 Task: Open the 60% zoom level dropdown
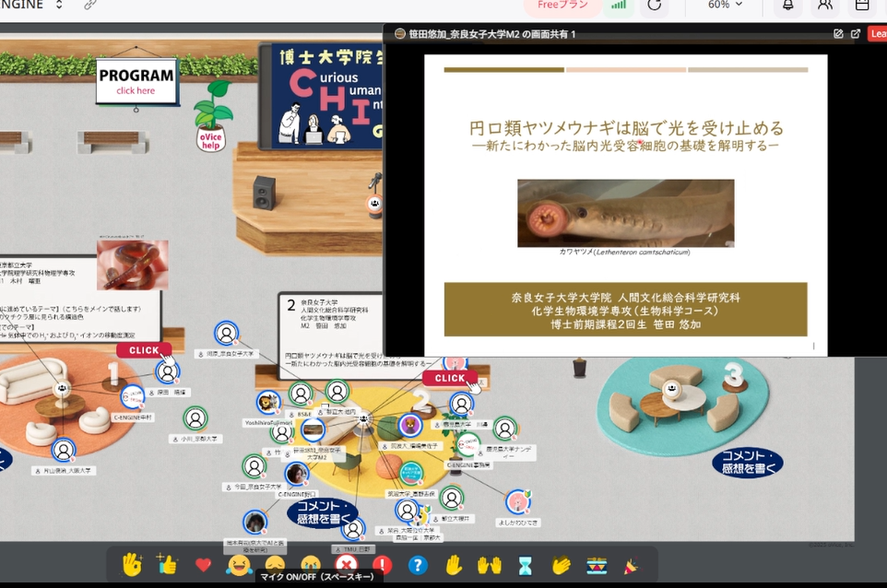(x=725, y=6)
